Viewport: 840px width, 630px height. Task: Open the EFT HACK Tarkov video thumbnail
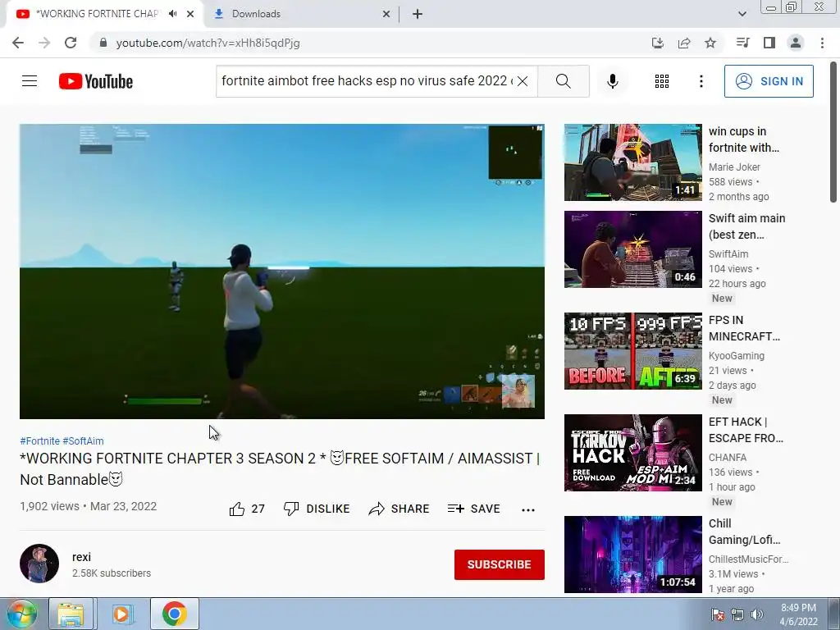[x=632, y=453]
